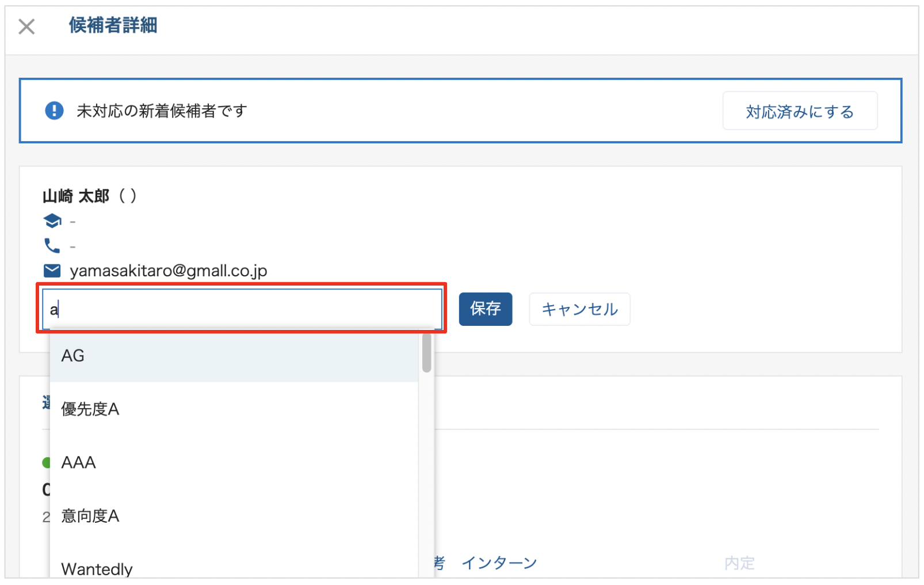This screenshot has height=585, width=924.
Task: Click the graduation cap school icon
Action: click(52, 221)
